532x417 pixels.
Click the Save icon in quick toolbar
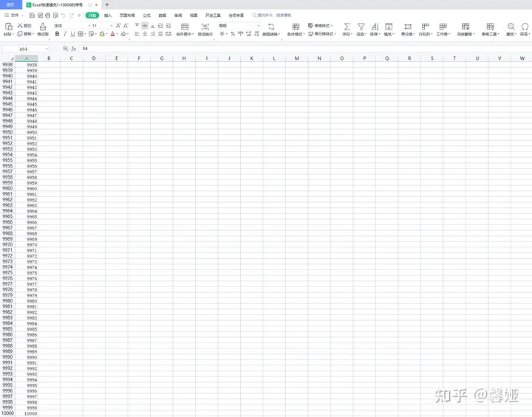pyautogui.click(x=32, y=15)
